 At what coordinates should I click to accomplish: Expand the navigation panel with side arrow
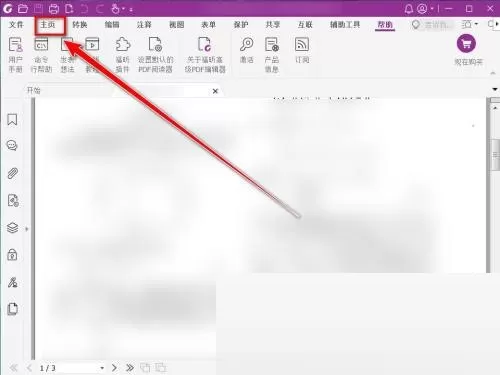(27, 229)
